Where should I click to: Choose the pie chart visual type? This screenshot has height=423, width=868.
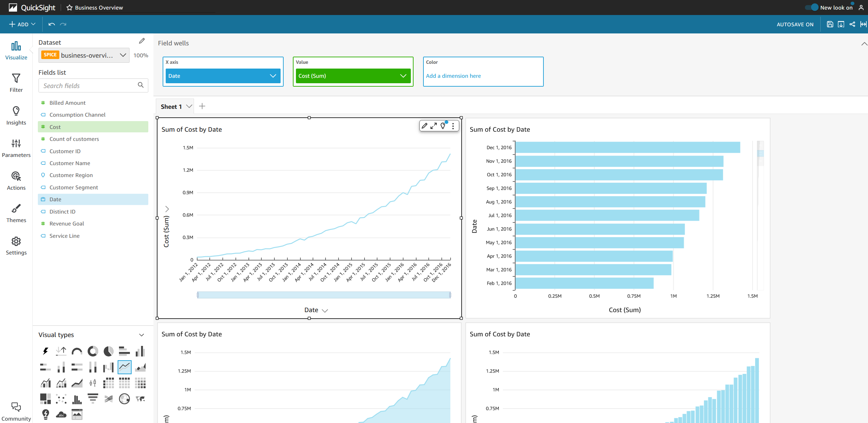click(108, 351)
